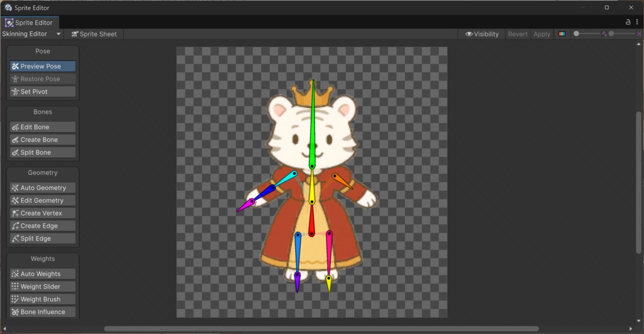The image size is (644, 334).
Task: Switch to Sprite Sheet view
Action: [x=94, y=34]
